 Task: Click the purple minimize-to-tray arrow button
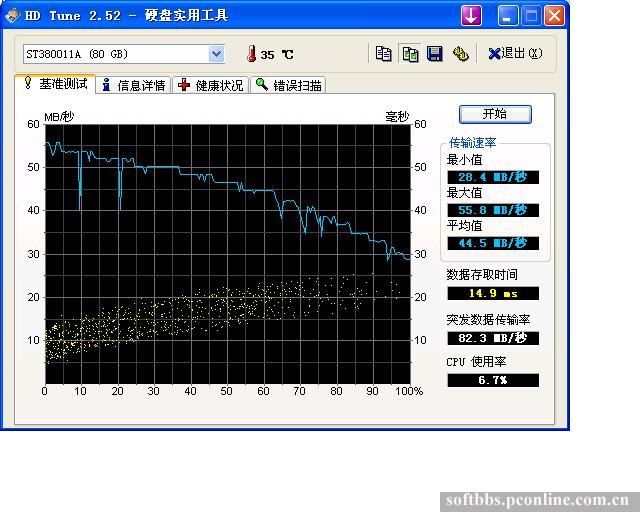coord(471,16)
